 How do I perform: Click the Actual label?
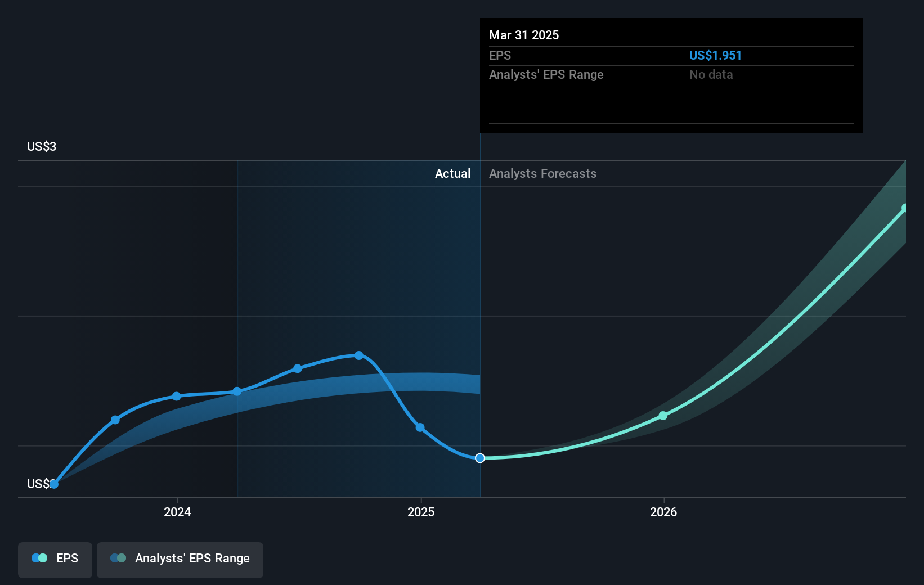452,173
